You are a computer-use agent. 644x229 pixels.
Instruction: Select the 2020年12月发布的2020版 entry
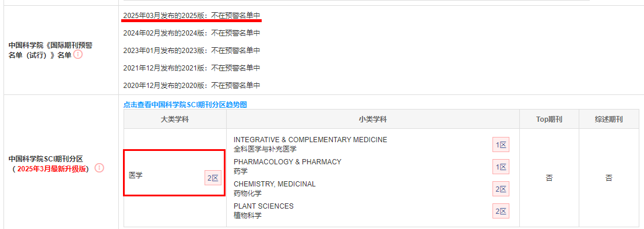pyautogui.click(x=192, y=85)
